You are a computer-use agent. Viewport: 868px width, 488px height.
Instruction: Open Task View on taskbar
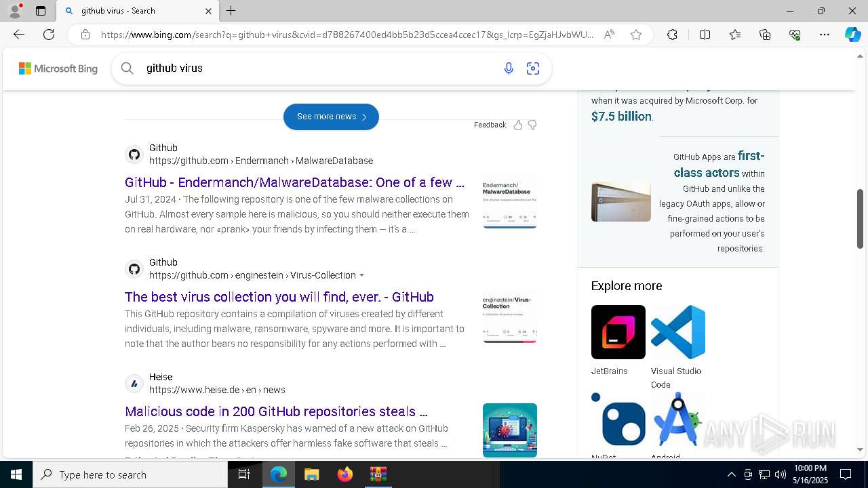245,474
